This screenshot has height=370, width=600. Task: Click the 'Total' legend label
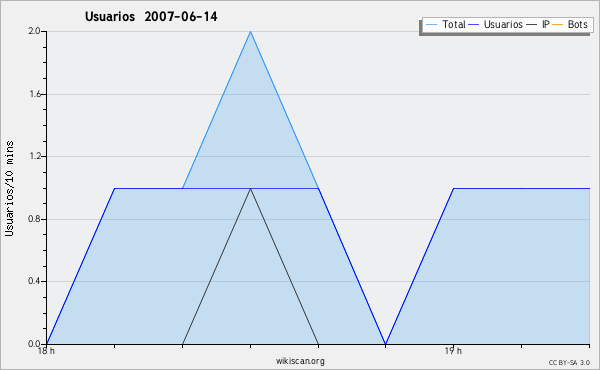454,24
